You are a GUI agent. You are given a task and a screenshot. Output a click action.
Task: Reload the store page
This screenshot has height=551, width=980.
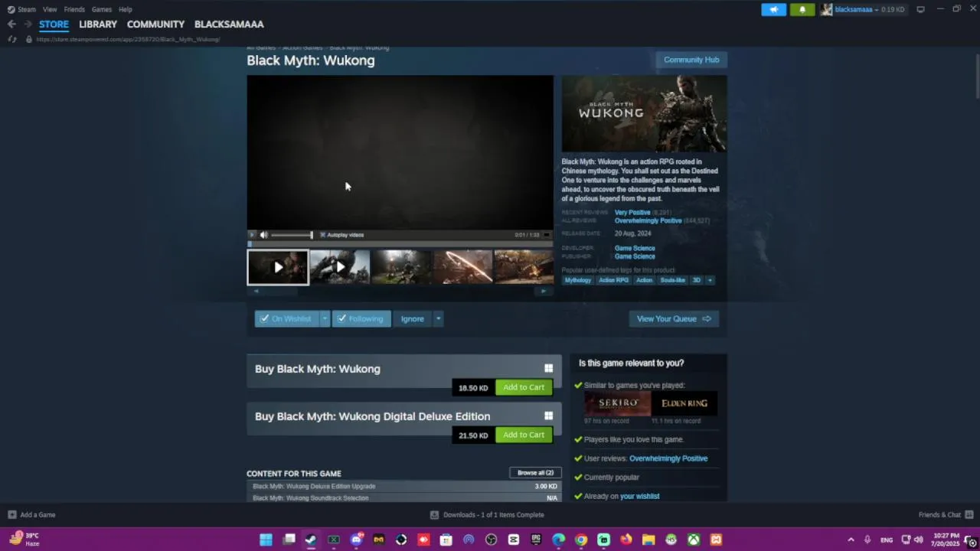click(11, 39)
